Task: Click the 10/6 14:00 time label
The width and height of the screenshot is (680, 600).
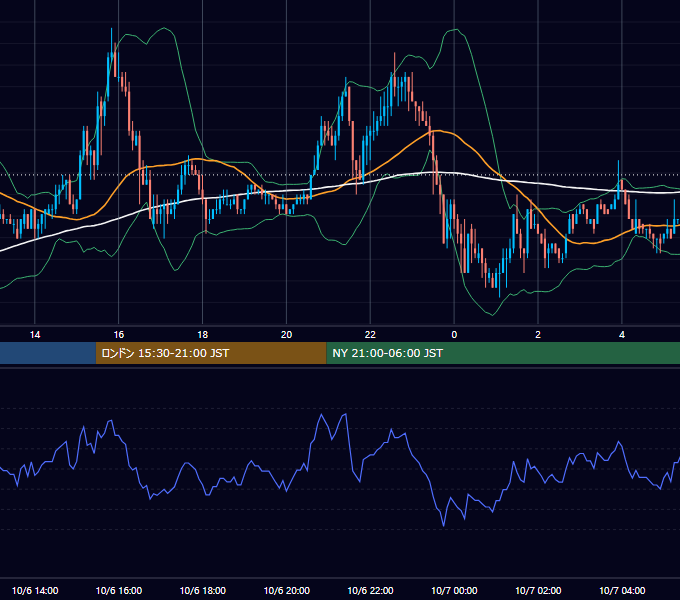Action: (x=35, y=590)
